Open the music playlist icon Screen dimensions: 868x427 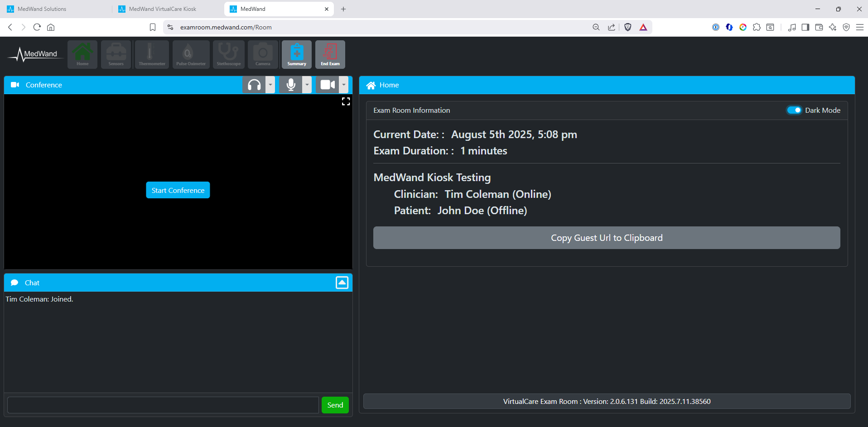792,27
